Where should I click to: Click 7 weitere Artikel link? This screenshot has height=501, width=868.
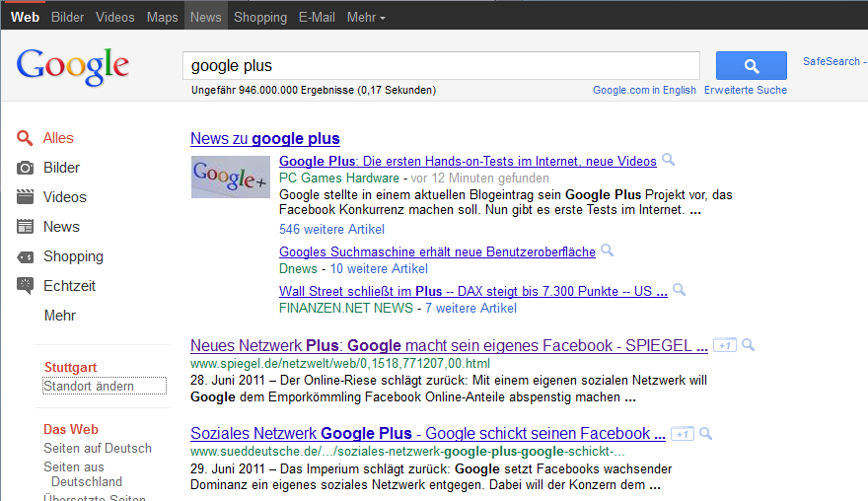point(470,309)
